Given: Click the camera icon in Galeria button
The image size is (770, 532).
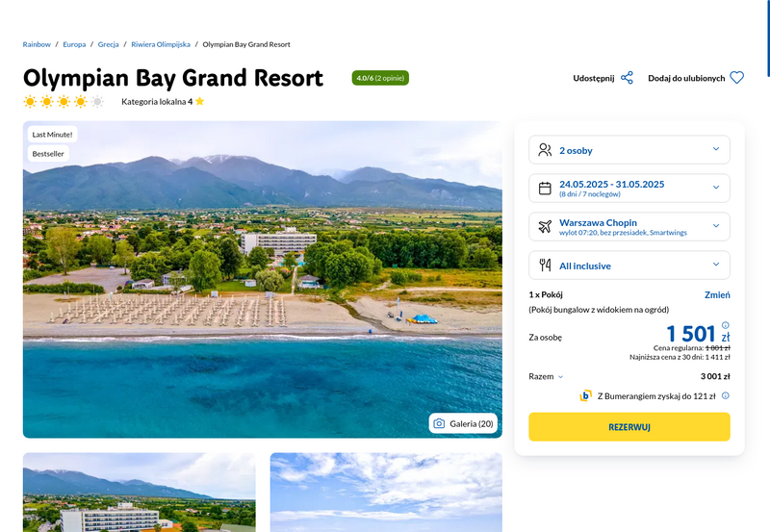Looking at the screenshot, I should coord(439,423).
